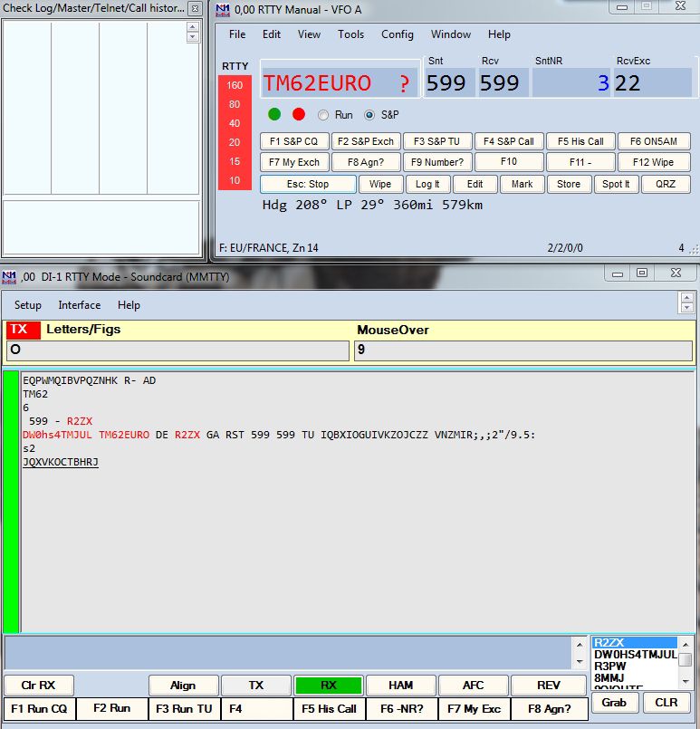The height and width of the screenshot is (729, 700).
Task: Open the Setup menu in RTTY window
Action: 28,305
